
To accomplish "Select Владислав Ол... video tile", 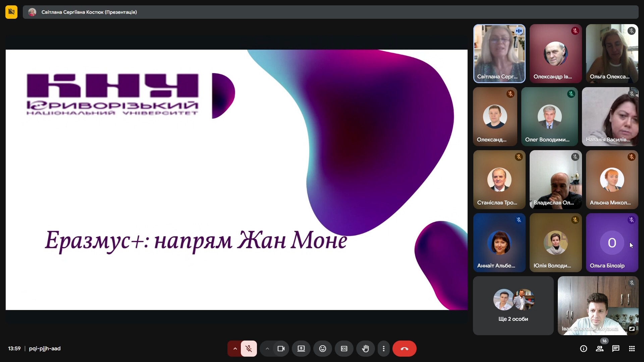I will pyautogui.click(x=556, y=180).
